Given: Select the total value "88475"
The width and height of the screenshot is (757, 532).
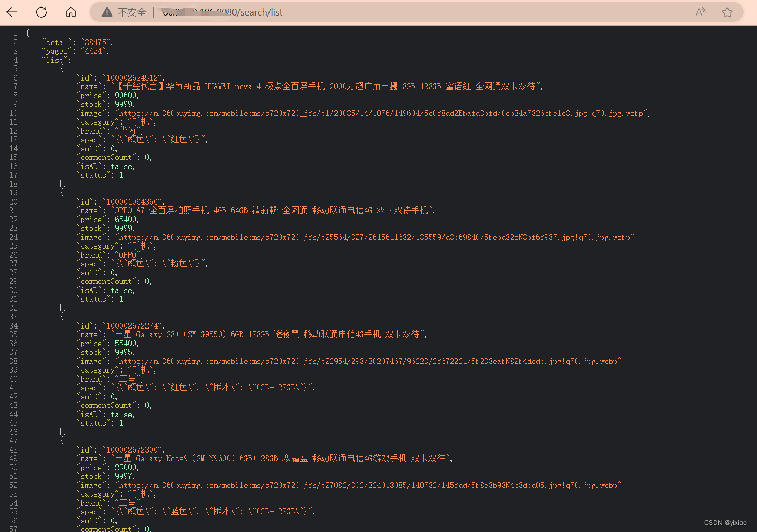Looking at the screenshot, I should (96, 42).
